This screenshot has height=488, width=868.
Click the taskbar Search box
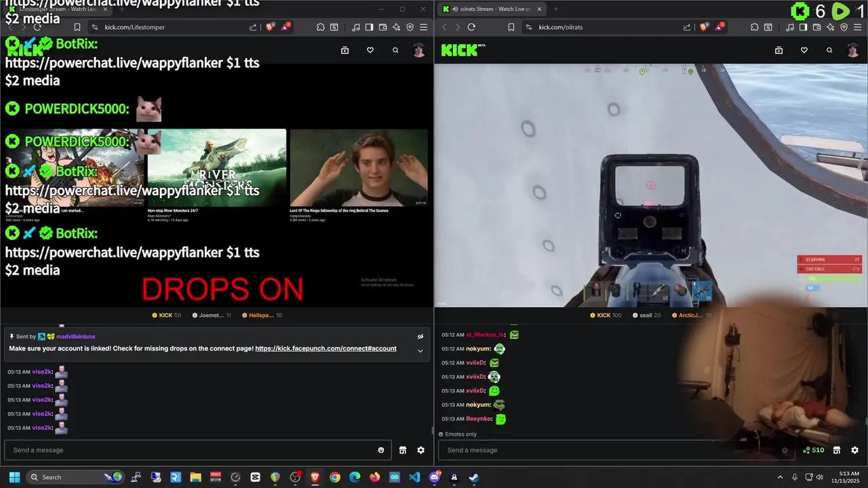click(x=76, y=477)
